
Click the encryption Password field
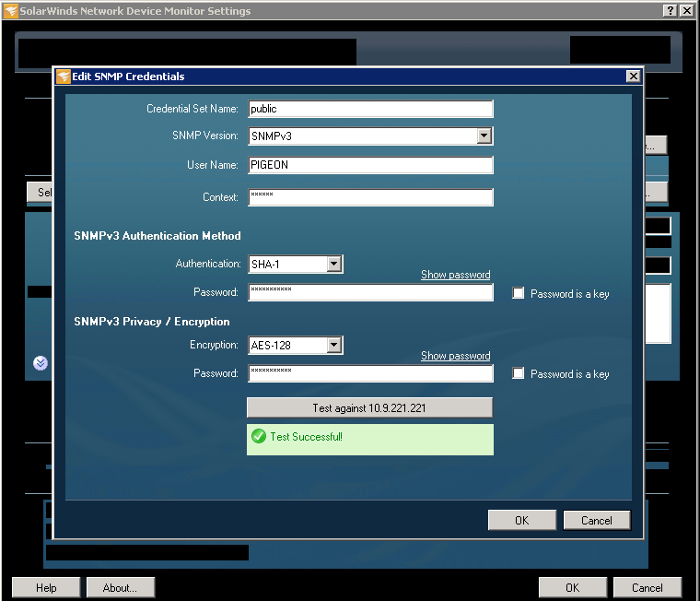tap(370, 373)
